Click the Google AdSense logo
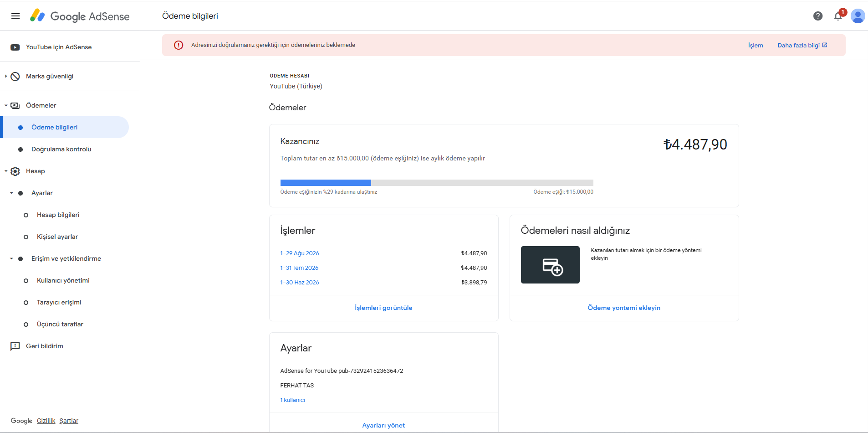 point(80,16)
